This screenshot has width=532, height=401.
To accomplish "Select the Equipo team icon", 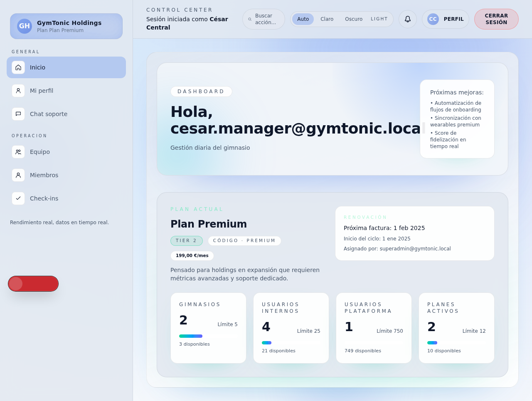I will [18, 152].
